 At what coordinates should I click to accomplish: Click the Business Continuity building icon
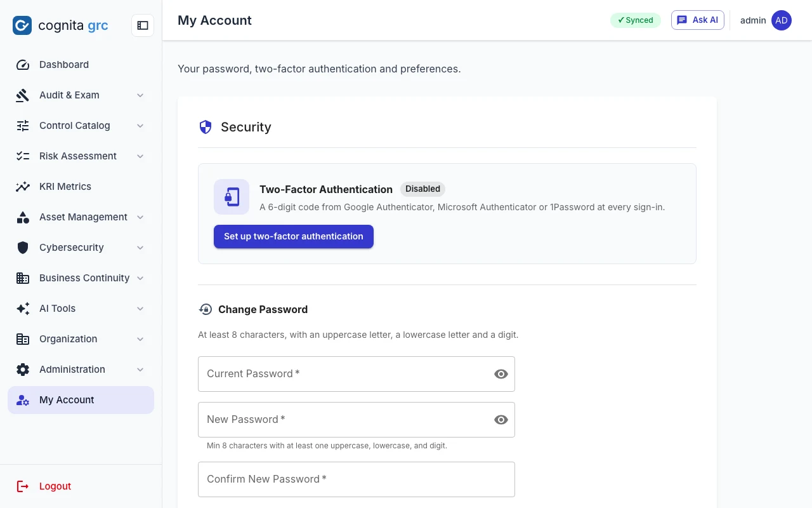coord(23,278)
